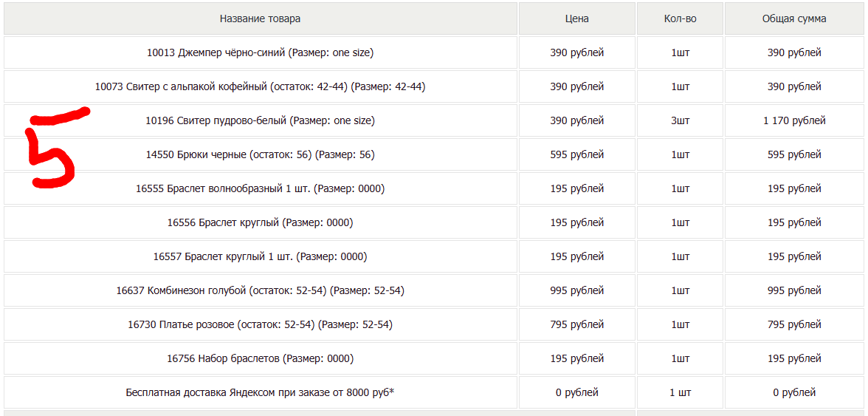Click the 'Общая сумма' column header
868x416 pixels.
794,18
